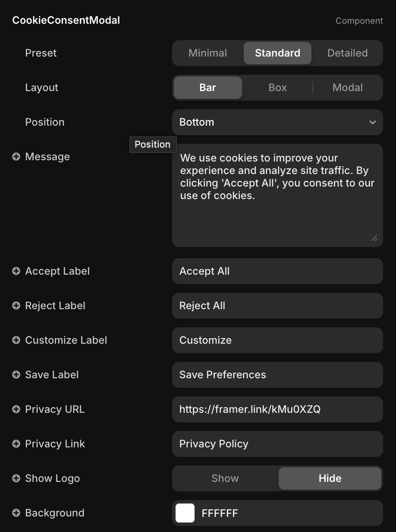The image size is (396, 532).
Task: Switch Layout to Modal
Action: click(348, 88)
